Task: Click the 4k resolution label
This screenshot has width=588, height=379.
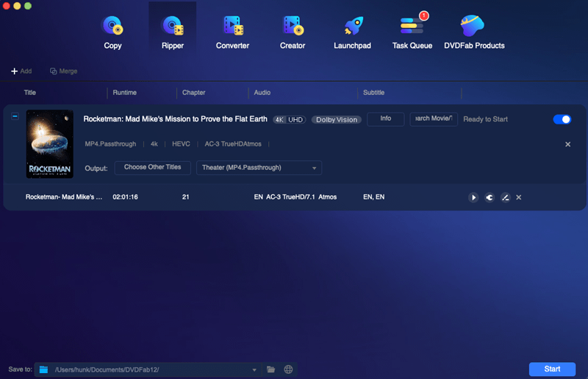Action: pos(154,144)
